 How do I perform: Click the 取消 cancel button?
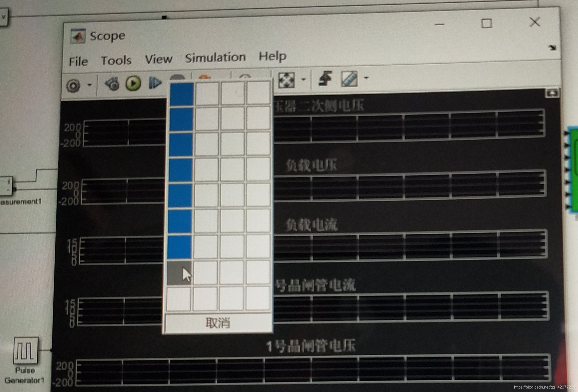pyautogui.click(x=218, y=323)
